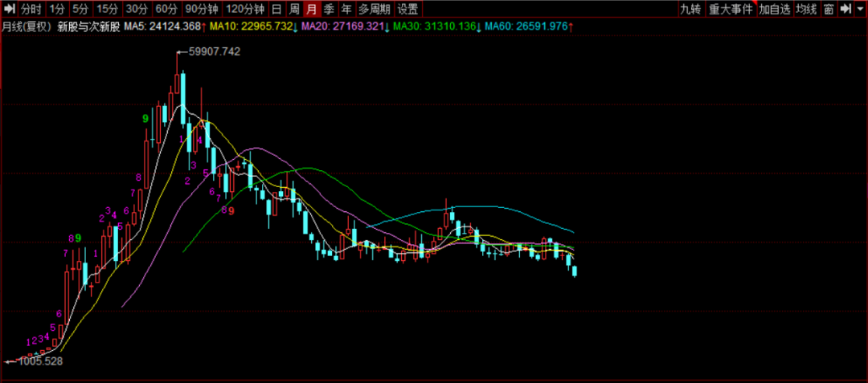Click the 59907.742 peak price marker

click(x=213, y=51)
